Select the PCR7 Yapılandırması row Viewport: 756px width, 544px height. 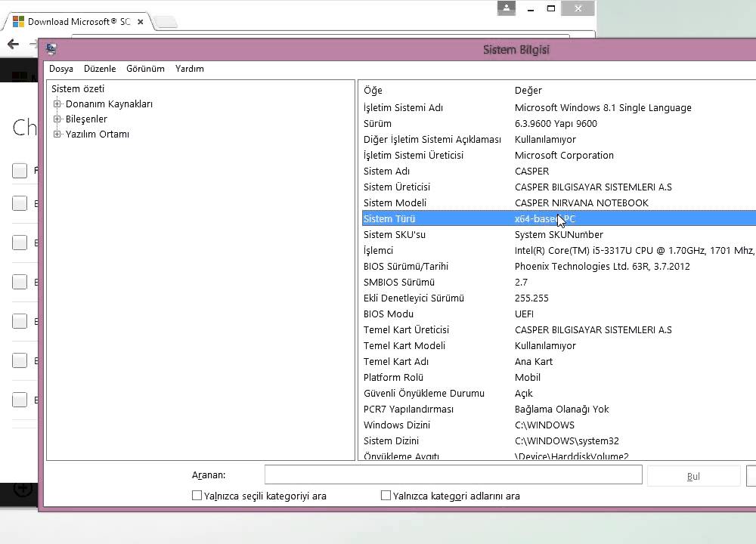point(559,410)
